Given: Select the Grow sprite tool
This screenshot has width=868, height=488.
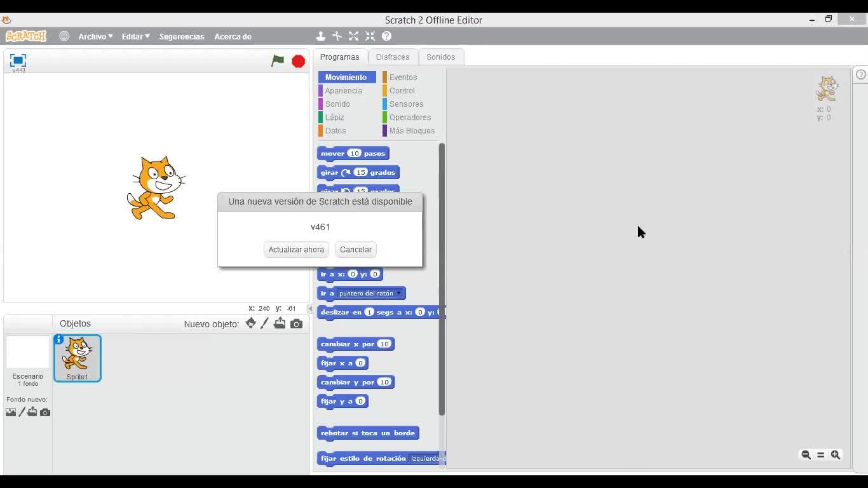Looking at the screenshot, I should click(353, 36).
